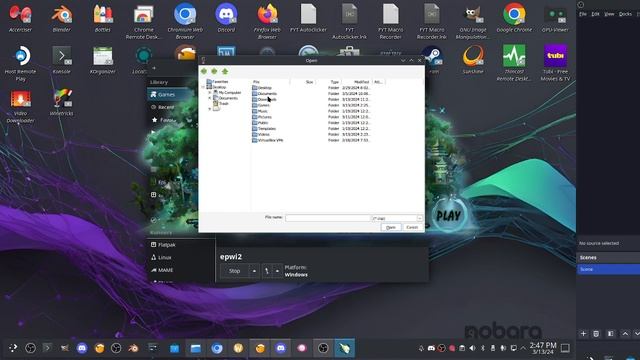Open the OBS Docks menu
The image size is (640, 360).
[625, 14]
